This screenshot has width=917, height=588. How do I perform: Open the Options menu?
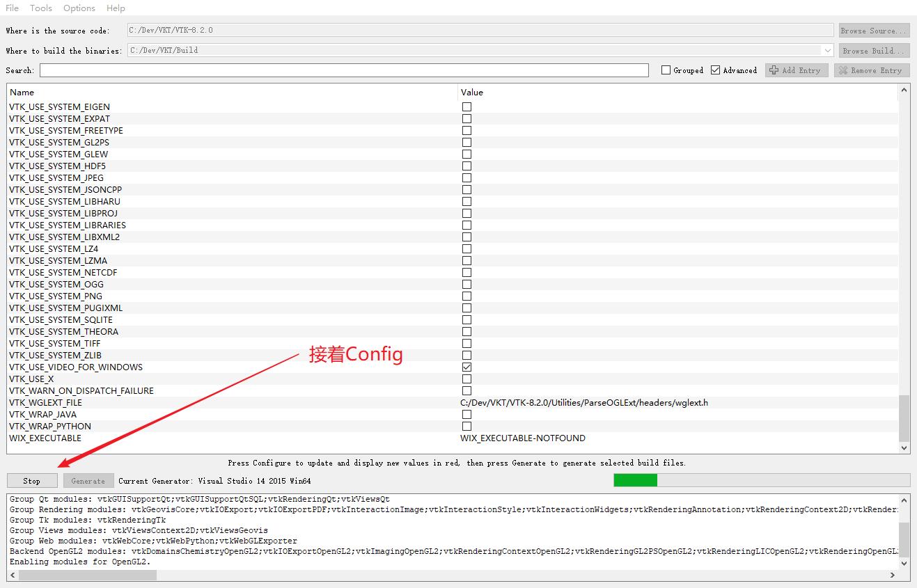point(79,8)
